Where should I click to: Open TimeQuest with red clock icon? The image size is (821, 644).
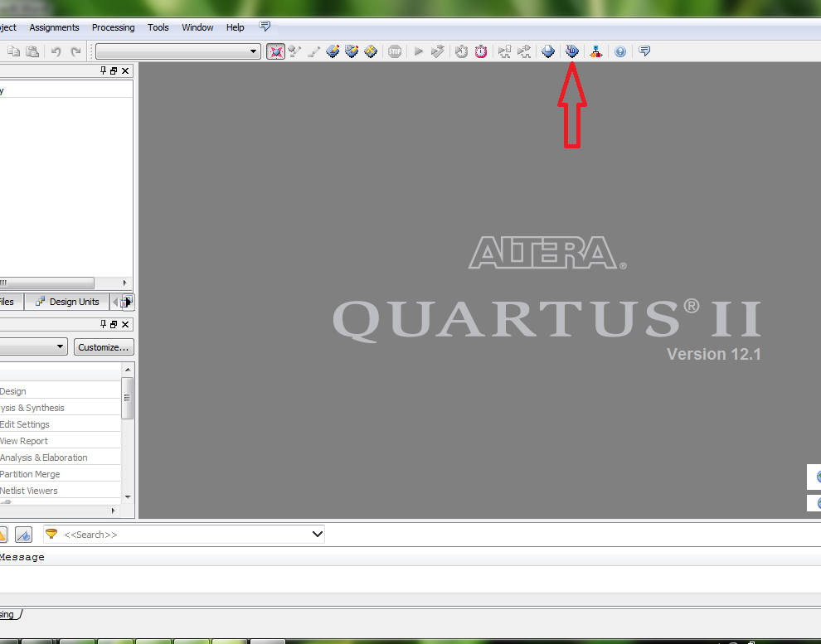[481, 51]
